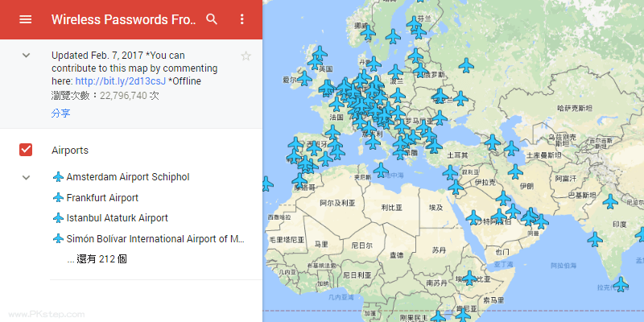Click the airplane marker over the 爱尔兰 label
This screenshot has width=644, height=322.
pyautogui.click(x=304, y=78)
